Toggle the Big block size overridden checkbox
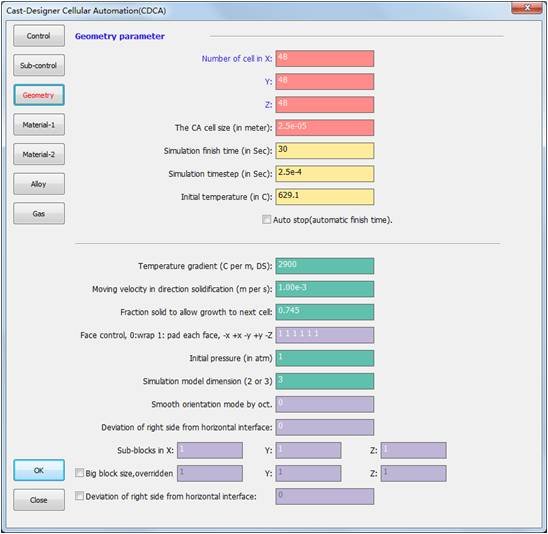 [79, 473]
